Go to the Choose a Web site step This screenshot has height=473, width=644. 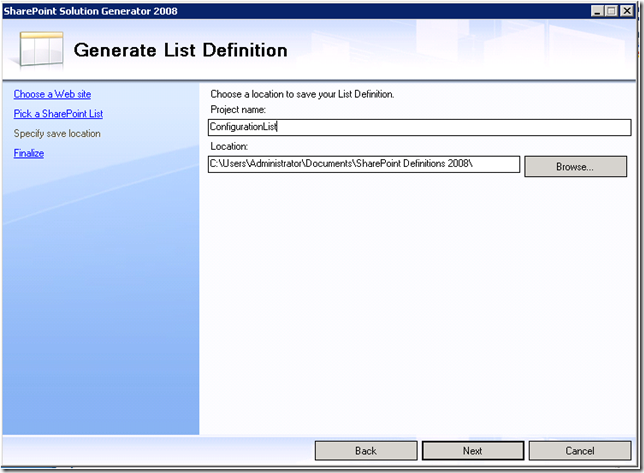(x=52, y=94)
